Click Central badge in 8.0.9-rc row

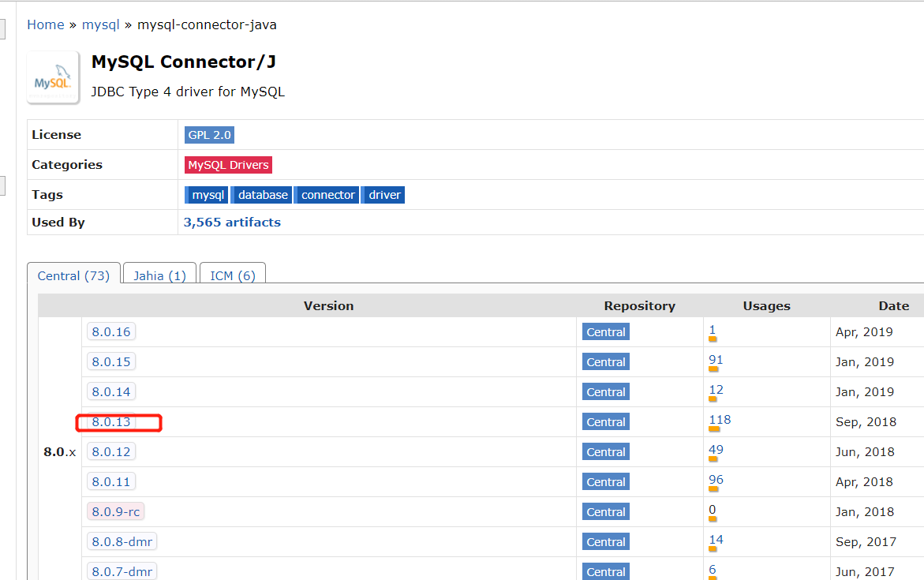point(606,511)
